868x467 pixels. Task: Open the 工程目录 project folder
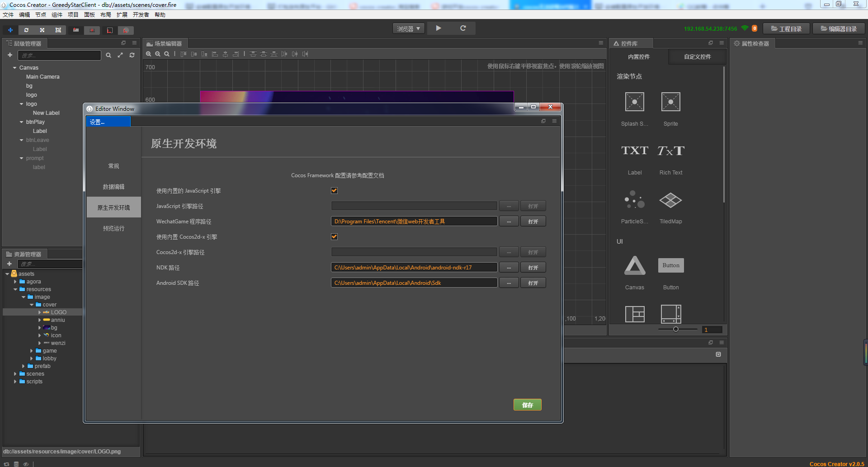787,28
